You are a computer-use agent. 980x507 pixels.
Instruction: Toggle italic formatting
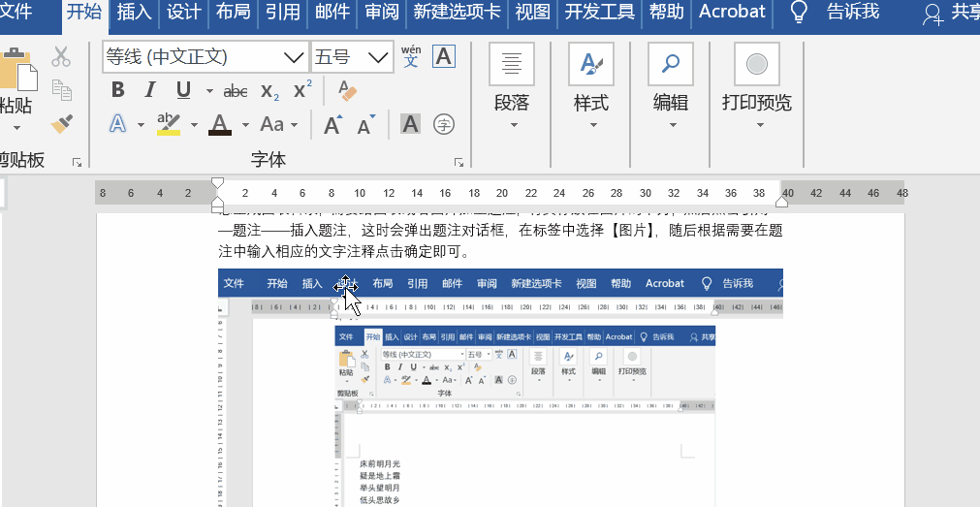point(149,90)
